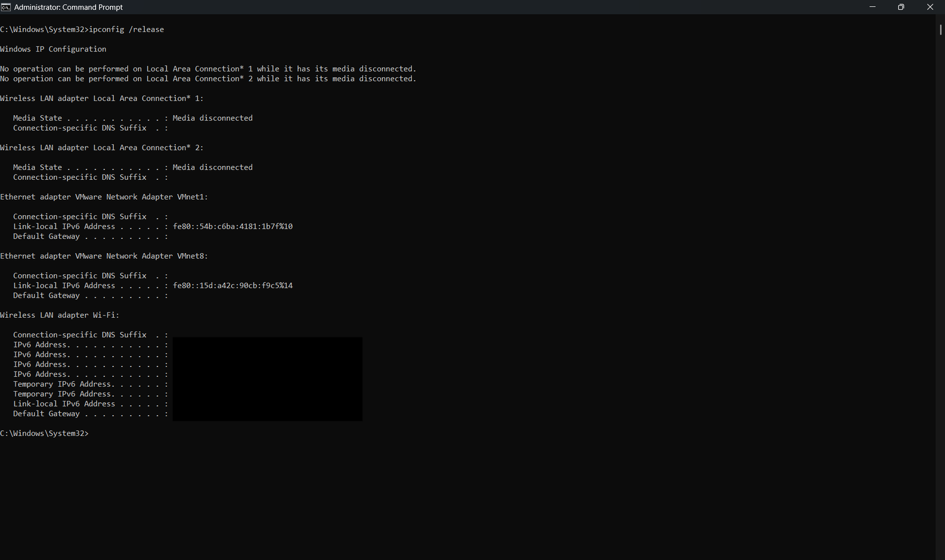Screen dimensions: 945x560
Task: Click the restore down window button
Action: 901,7
